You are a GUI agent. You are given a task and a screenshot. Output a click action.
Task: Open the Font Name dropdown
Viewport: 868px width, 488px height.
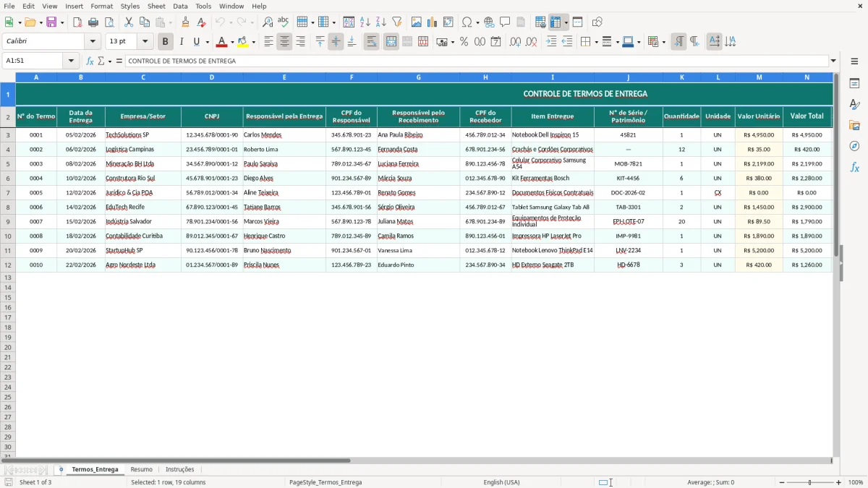click(93, 42)
